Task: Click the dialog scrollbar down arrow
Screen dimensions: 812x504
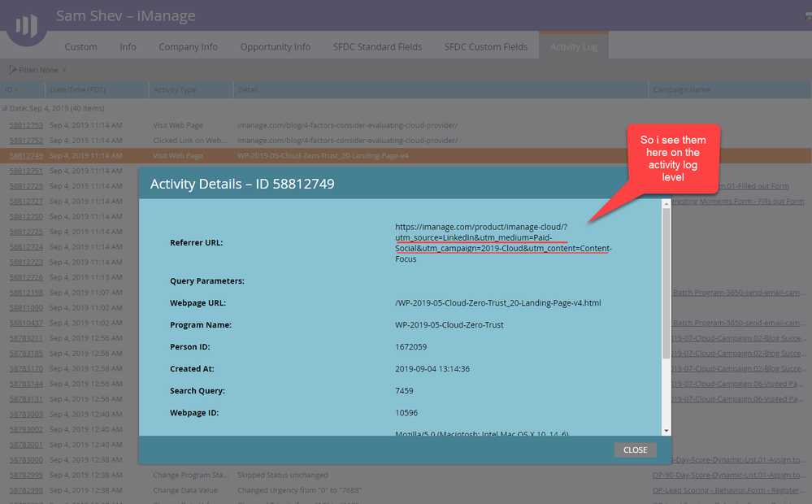Action: click(667, 430)
